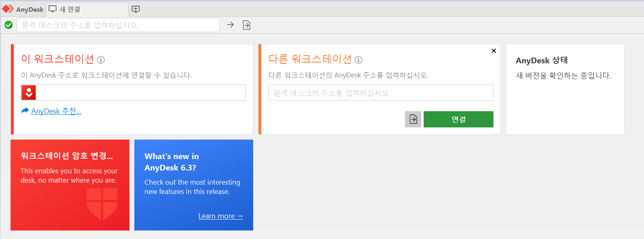Click the red AnyDesk address icon
644x239 pixels.
tap(29, 93)
